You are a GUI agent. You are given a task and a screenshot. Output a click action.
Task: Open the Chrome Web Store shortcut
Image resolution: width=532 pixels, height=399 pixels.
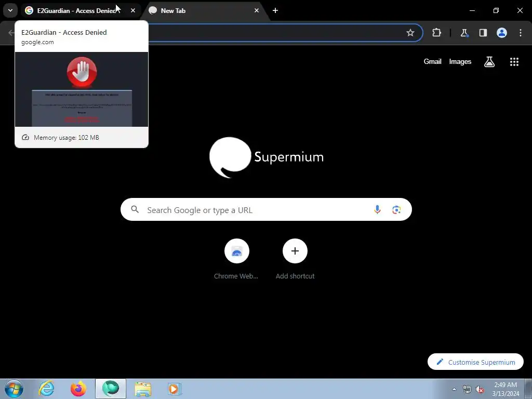[x=236, y=259]
